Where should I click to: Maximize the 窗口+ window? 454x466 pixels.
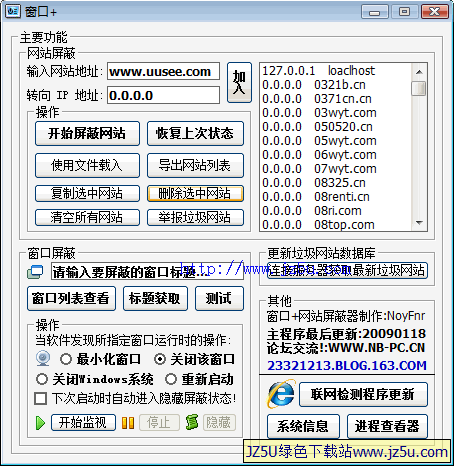click(405, 12)
